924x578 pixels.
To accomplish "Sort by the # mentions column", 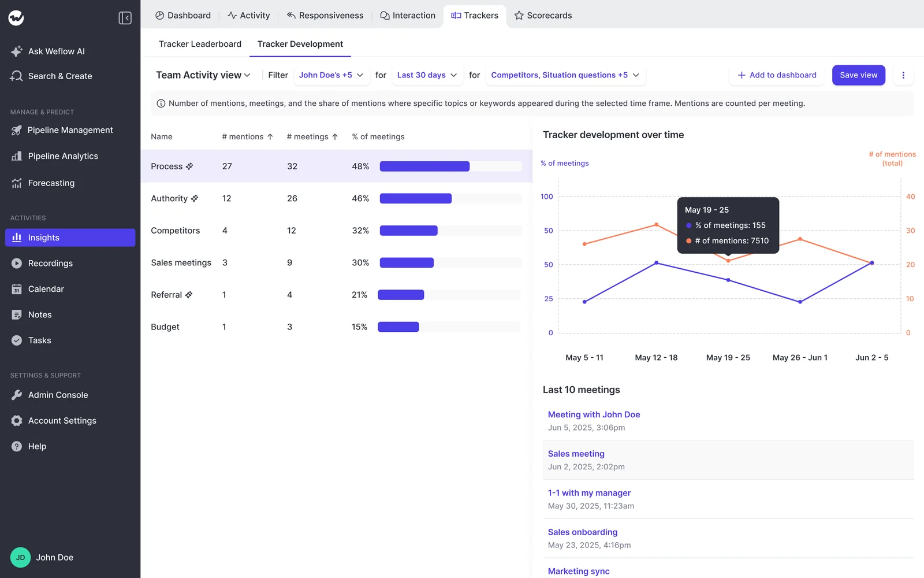I will [248, 137].
